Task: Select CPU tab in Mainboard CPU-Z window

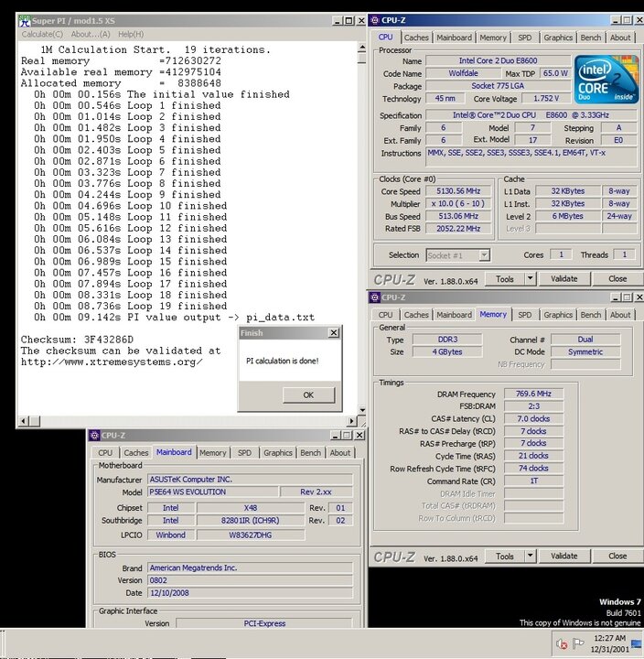Action: pos(105,453)
